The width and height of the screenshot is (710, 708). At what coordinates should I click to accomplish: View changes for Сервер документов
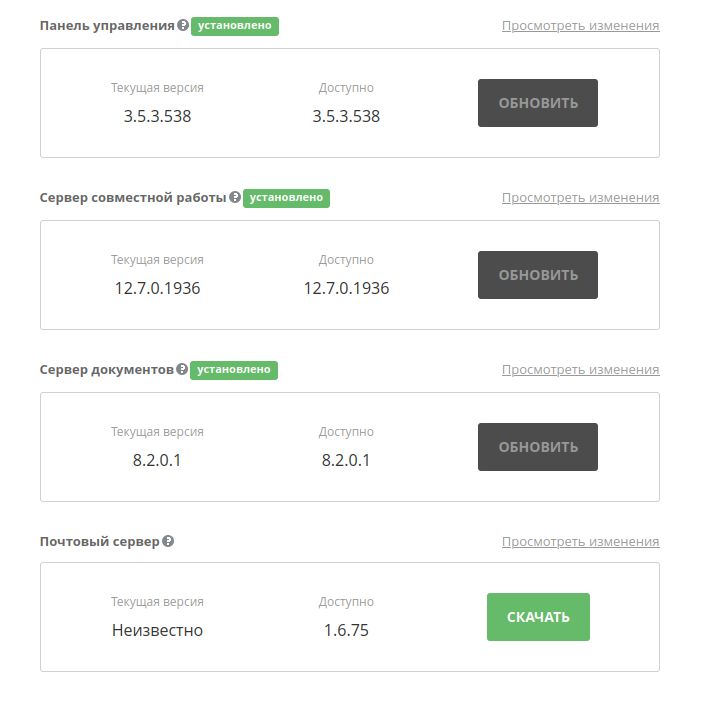(580, 370)
